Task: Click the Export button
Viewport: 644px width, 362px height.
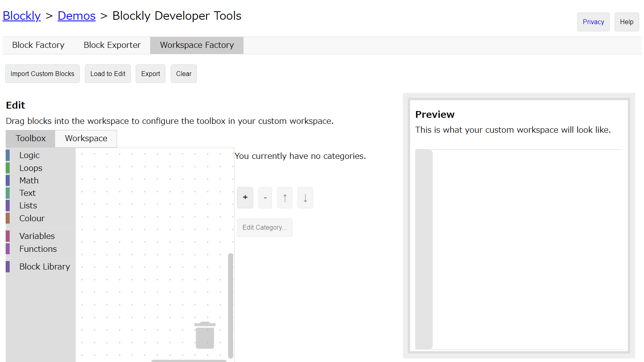Action: (x=151, y=74)
